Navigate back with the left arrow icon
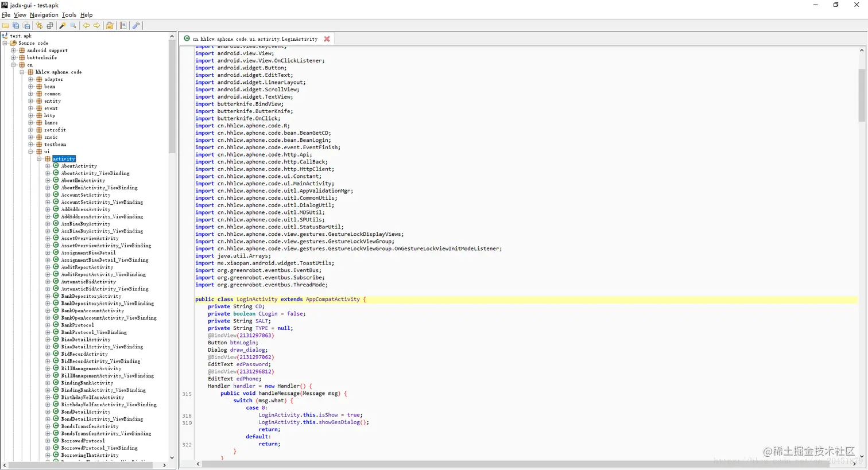The image size is (868, 470). (x=86, y=25)
